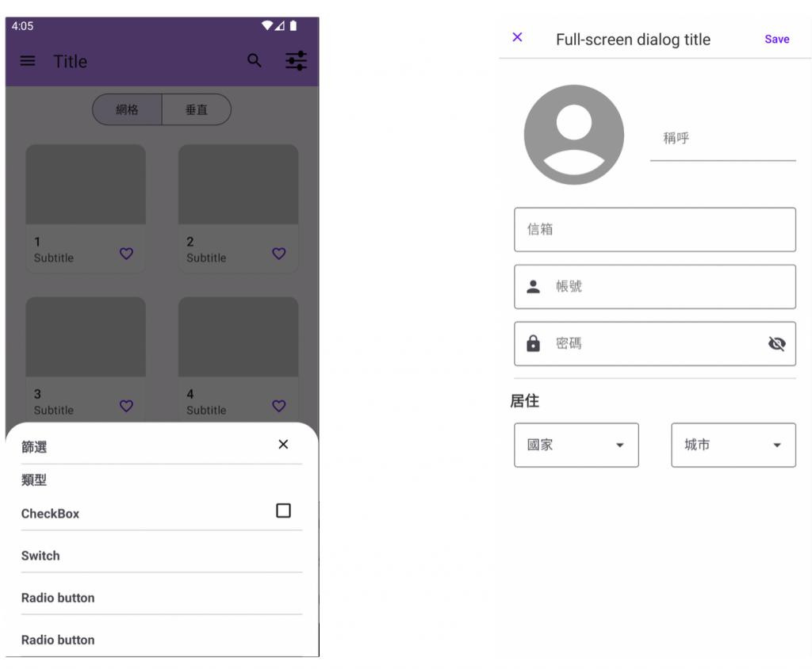Open the filter sliders icon
Image resolution: width=812 pixels, height=669 pixels.
tap(297, 60)
